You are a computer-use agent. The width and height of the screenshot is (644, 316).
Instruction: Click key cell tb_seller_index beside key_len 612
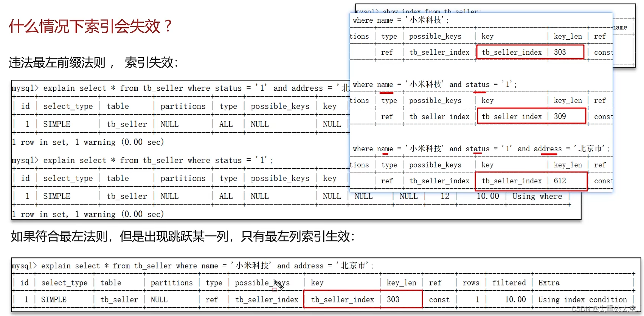coord(512,181)
